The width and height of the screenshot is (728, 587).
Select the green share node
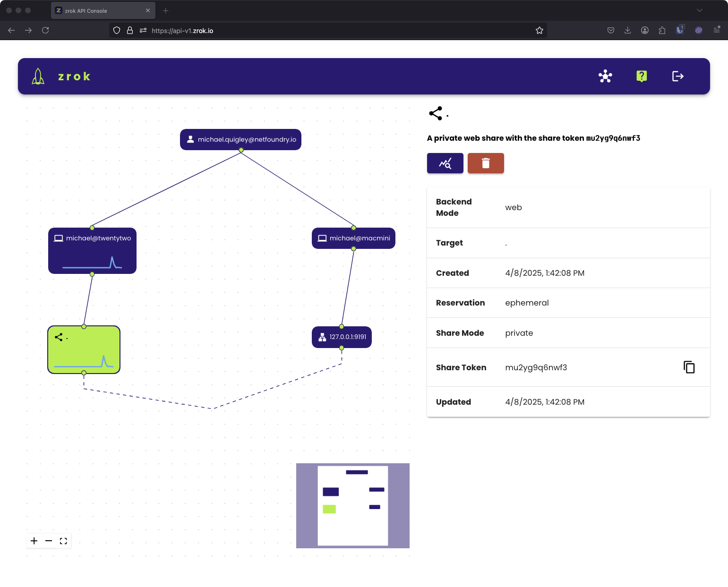click(84, 349)
